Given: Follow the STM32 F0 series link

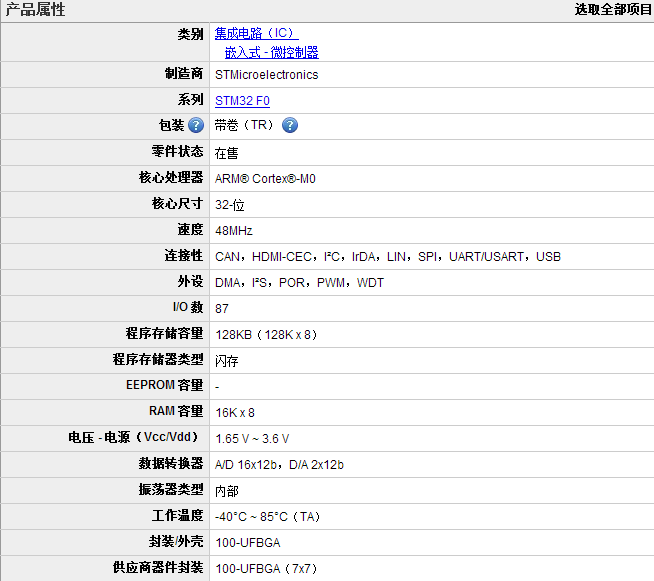Looking at the screenshot, I should (242, 101).
